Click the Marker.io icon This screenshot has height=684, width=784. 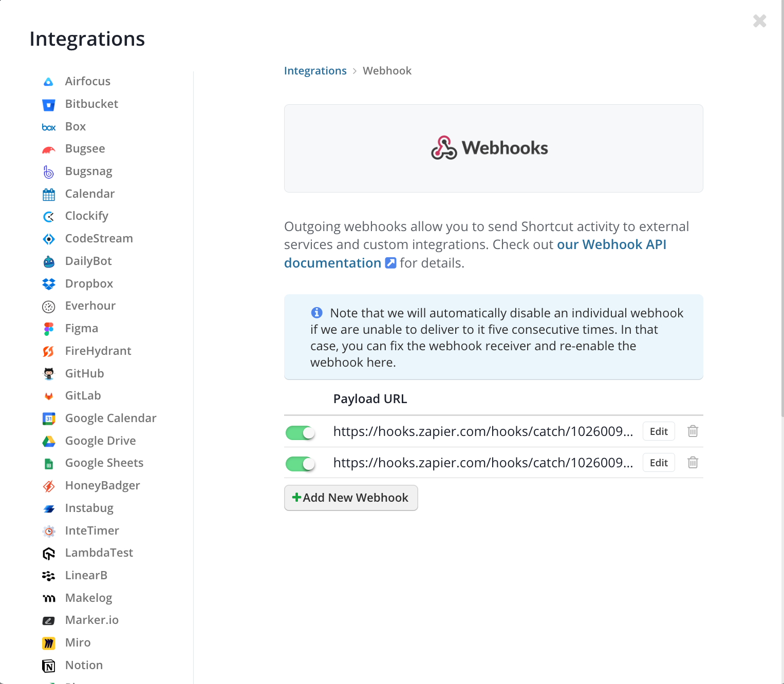(48, 621)
